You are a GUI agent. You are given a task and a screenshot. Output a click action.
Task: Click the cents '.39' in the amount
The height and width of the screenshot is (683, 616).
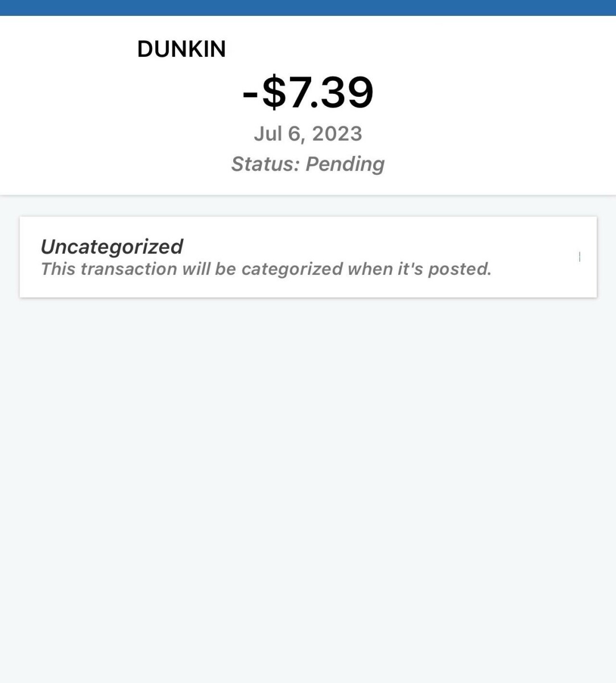point(345,93)
